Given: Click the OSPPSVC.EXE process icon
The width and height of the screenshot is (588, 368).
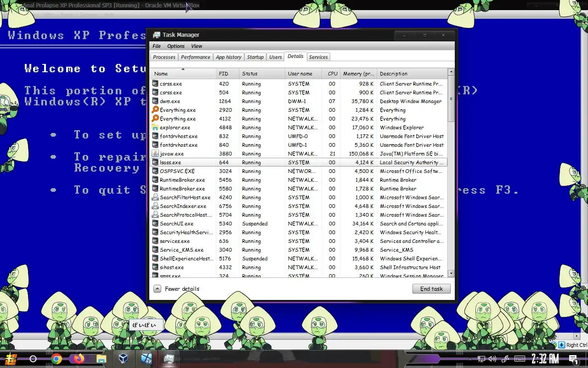Looking at the screenshot, I should [155, 171].
